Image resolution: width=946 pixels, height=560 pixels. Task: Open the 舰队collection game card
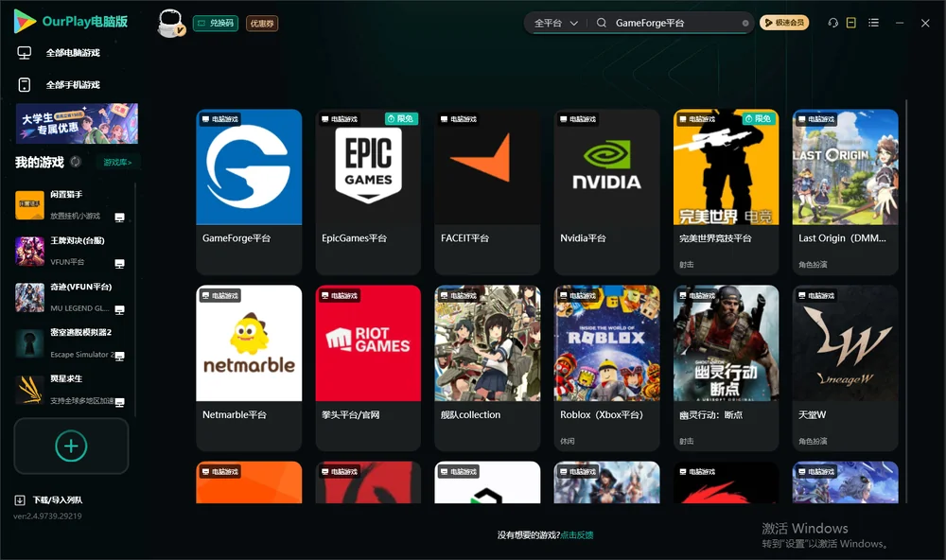tap(487, 368)
